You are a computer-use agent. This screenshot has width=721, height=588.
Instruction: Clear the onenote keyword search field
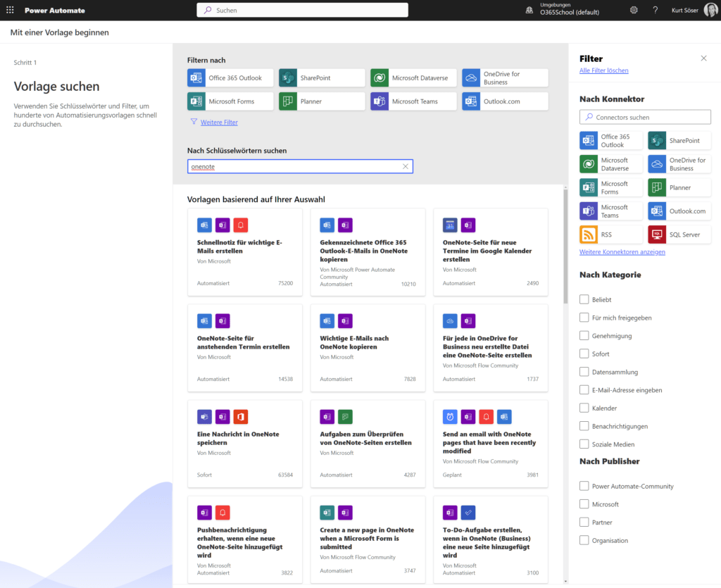click(405, 166)
